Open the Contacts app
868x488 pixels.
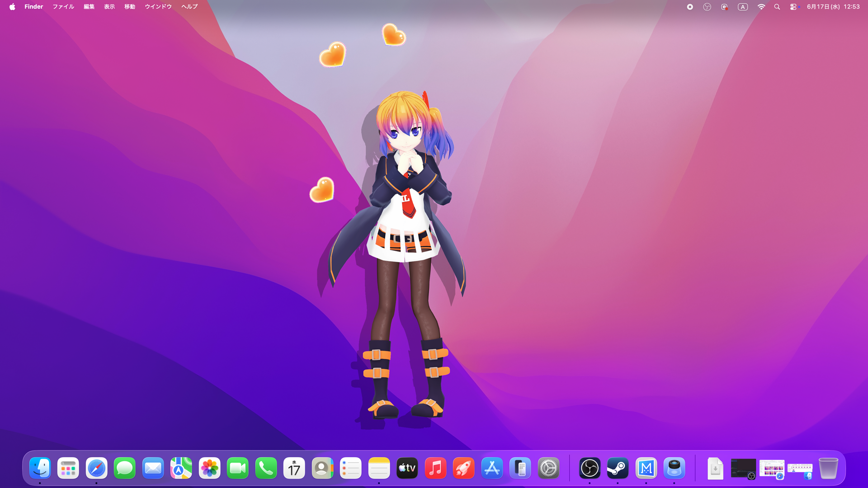(x=322, y=468)
